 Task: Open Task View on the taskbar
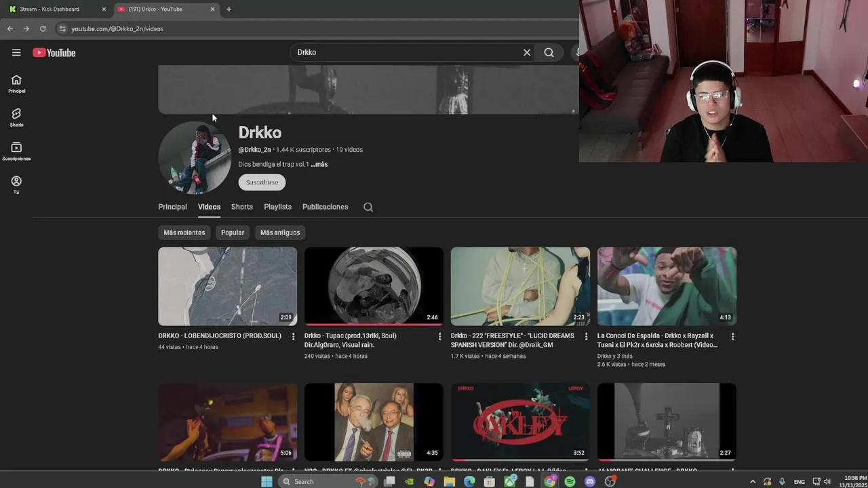[x=389, y=481]
